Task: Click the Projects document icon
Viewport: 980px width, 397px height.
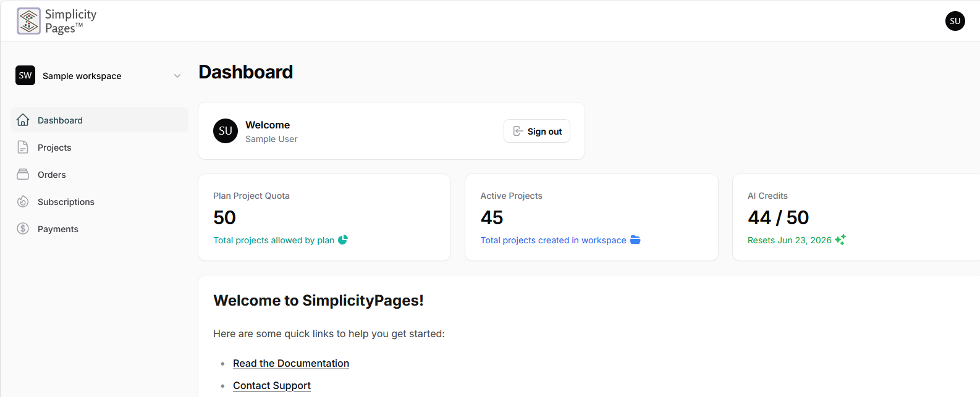Action: (23, 147)
